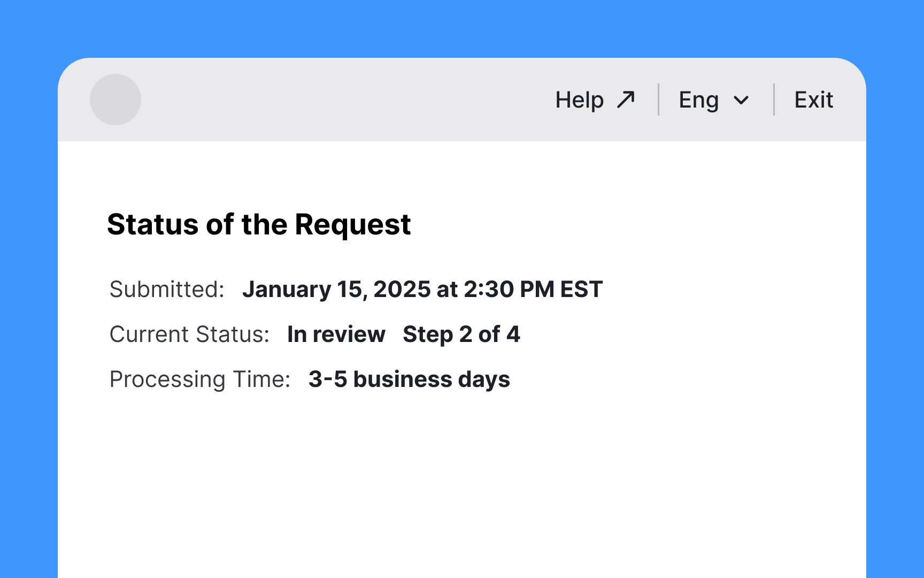Select the 3-5 business days value
Image resolution: width=924 pixels, height=578 pixels.
click(x=409, y=379)
